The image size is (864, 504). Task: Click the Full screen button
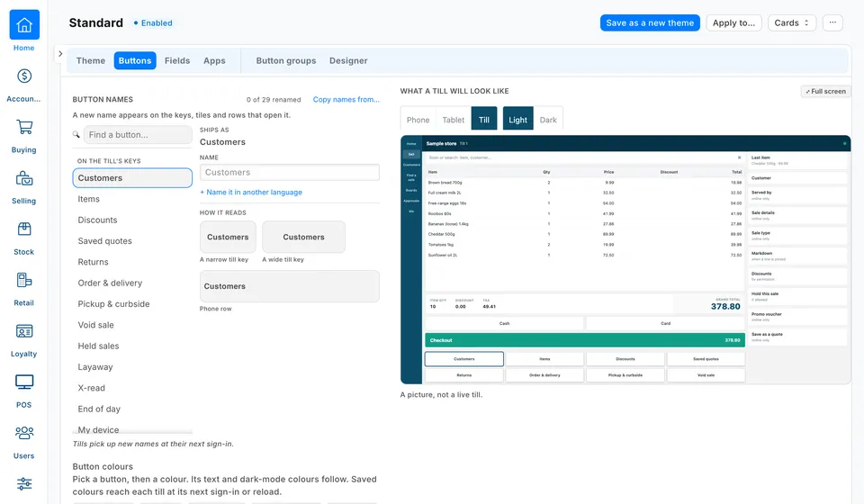pos(825,92)
